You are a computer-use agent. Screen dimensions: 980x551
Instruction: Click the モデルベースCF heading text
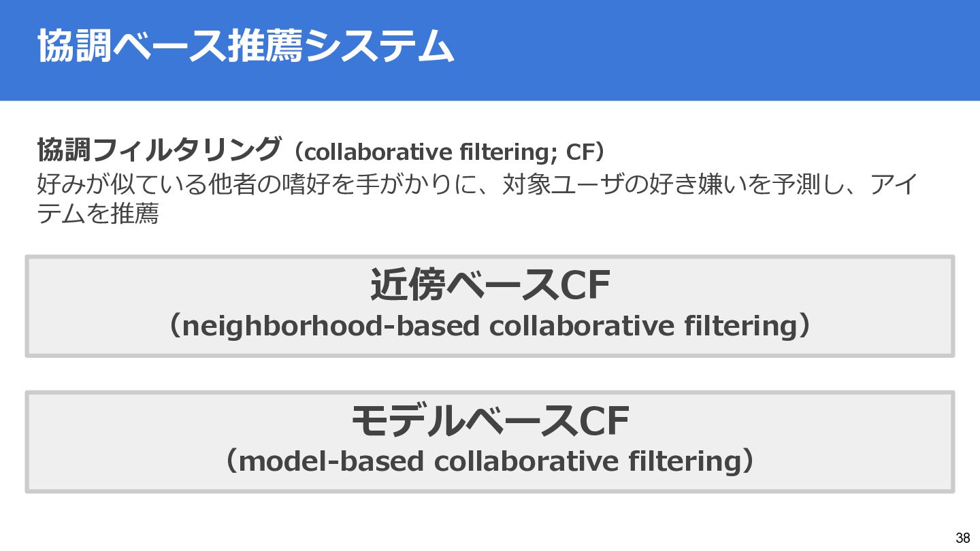coord(489,421)
